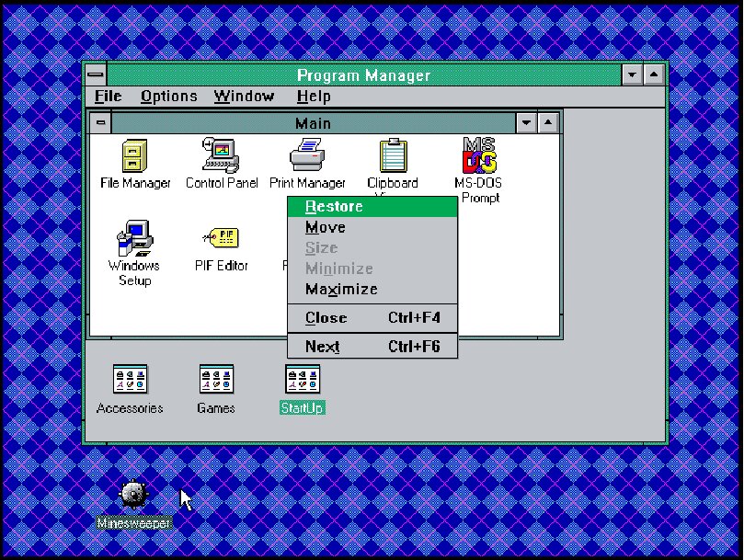This screenshot has height=560, width=744.
Task: Choose Maximize from the control menu
Action: click(372, 289)
